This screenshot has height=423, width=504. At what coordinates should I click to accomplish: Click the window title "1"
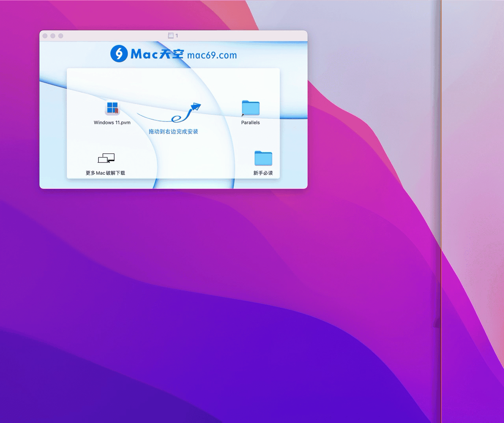(x=177, y=35)
